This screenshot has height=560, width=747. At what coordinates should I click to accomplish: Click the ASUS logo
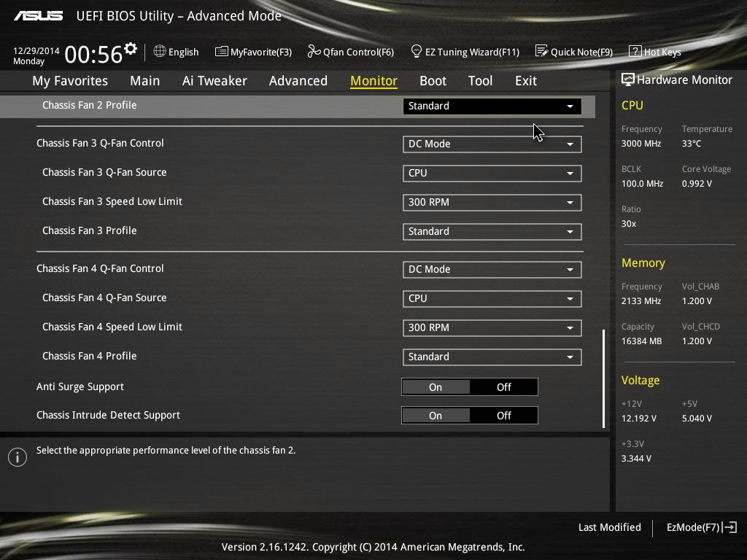click(x=38, y=16)
